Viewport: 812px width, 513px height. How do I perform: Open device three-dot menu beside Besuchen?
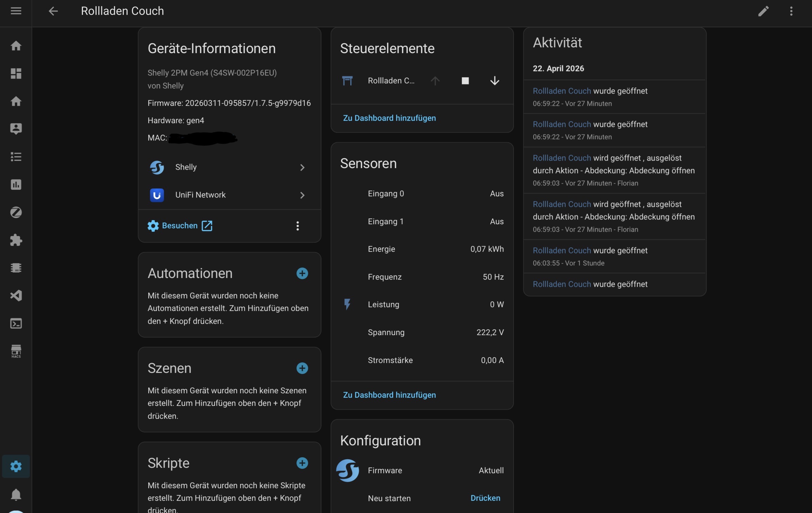(x=298, y=226)
